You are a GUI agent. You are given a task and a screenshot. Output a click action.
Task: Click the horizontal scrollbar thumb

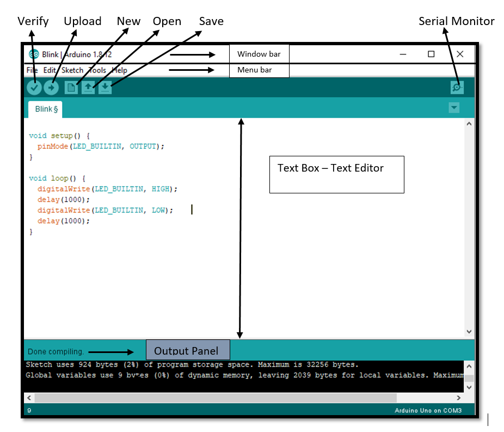click(216, 398)
